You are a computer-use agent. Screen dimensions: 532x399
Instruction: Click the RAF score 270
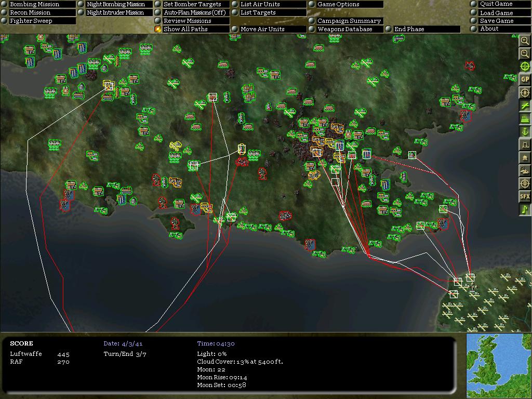point(63,362)
